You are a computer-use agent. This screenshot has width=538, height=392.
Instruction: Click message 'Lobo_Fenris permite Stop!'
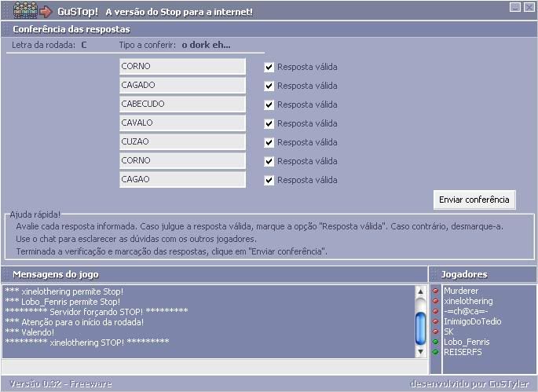pyautogui.click(x=63, y=302)
